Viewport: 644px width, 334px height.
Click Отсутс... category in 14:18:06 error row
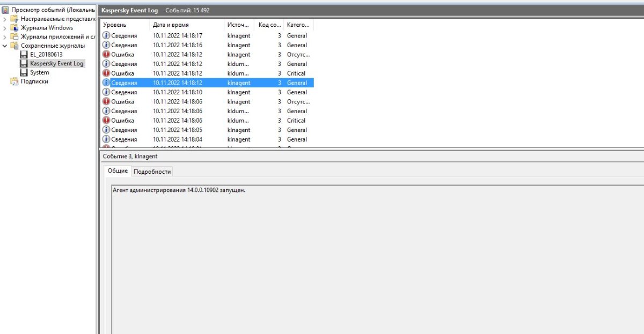tap(298, 101)
